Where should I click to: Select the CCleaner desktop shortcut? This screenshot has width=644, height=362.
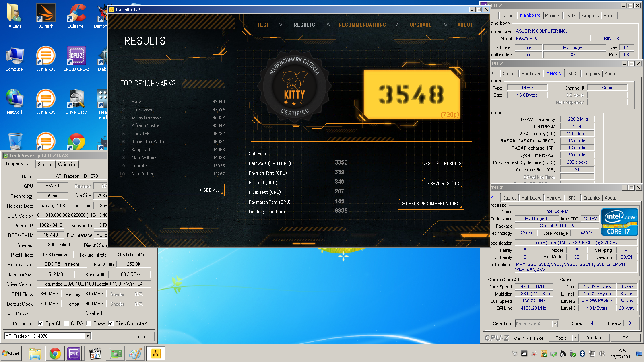pyautogui.click(x=76, y=16)
